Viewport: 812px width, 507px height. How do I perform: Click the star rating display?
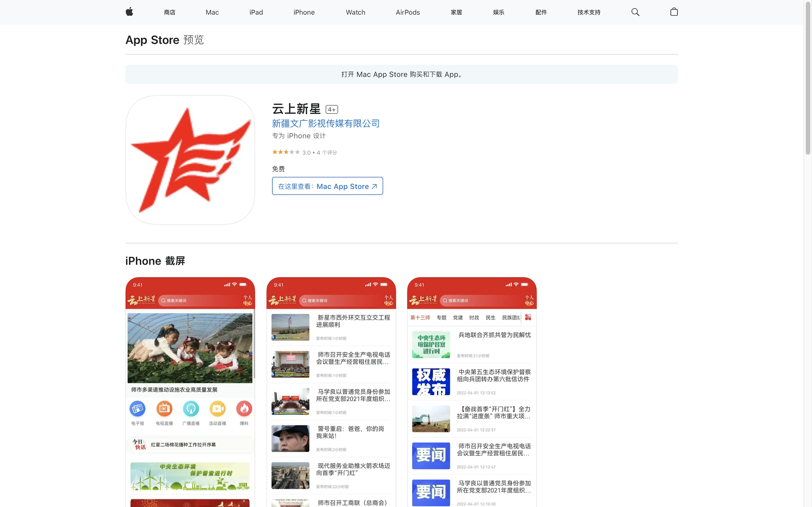(286, 152)
